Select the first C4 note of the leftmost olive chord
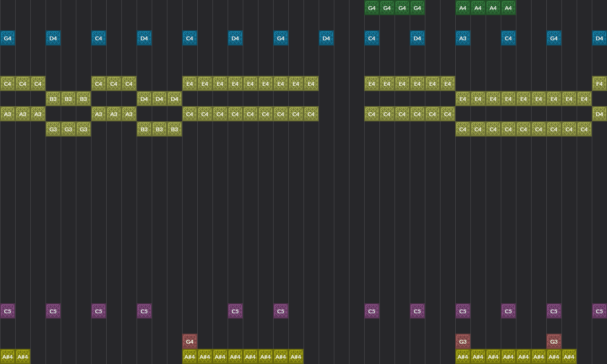 (x=8, y=83)
